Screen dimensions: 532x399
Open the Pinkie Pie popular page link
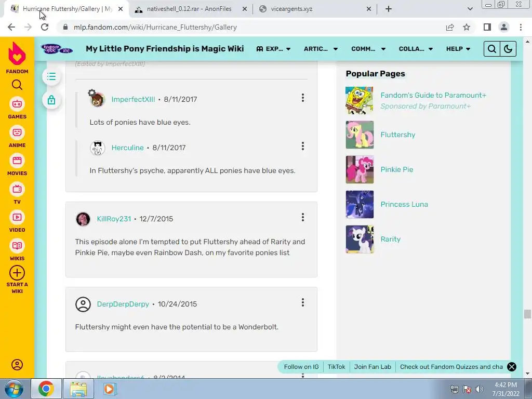pos(396,170)
